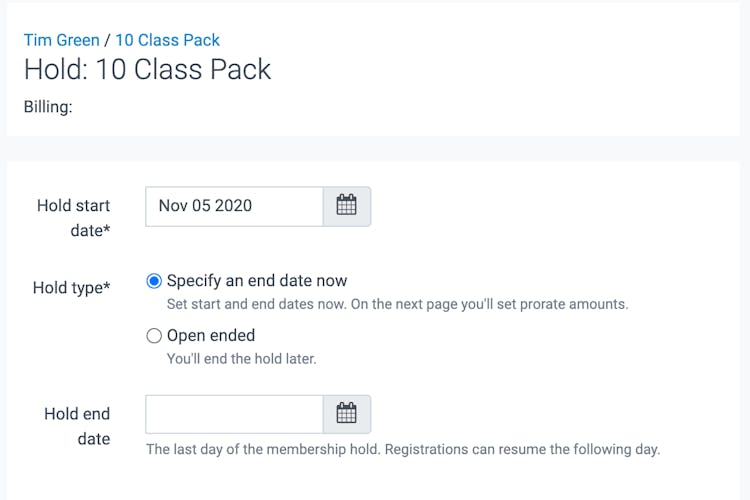This screenshot has height=500, width=750.
Task: Click the 'Hold type*' field label
Action: (x=71, y=288)
